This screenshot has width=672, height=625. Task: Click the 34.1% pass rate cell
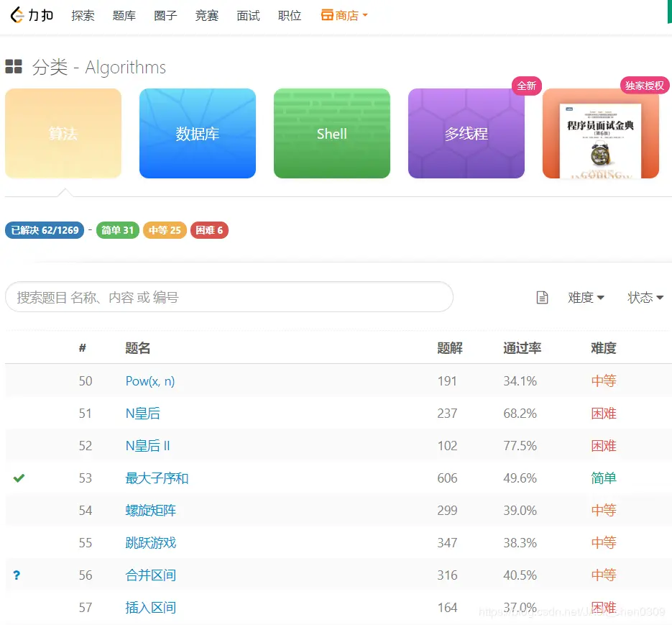[x=520, y=381]
